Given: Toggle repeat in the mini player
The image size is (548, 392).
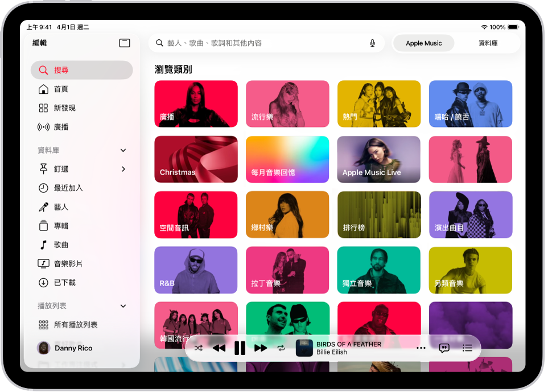Looking at the screenshot, I should [281, 348].
